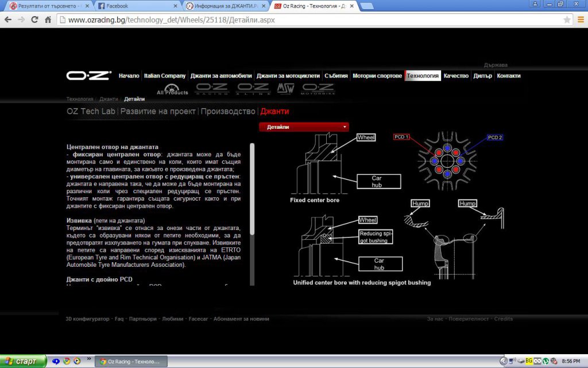
Task: Open the Поверителност footer link
Action: pos(469,319)
